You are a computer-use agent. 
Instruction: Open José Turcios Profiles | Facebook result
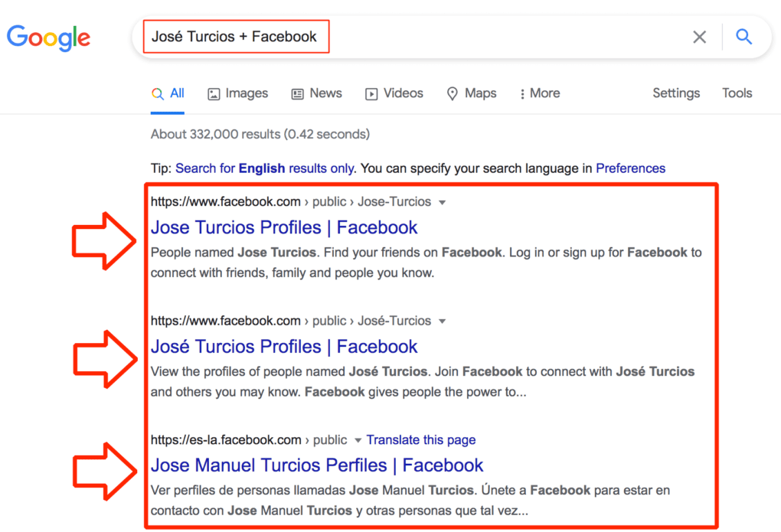284,347
